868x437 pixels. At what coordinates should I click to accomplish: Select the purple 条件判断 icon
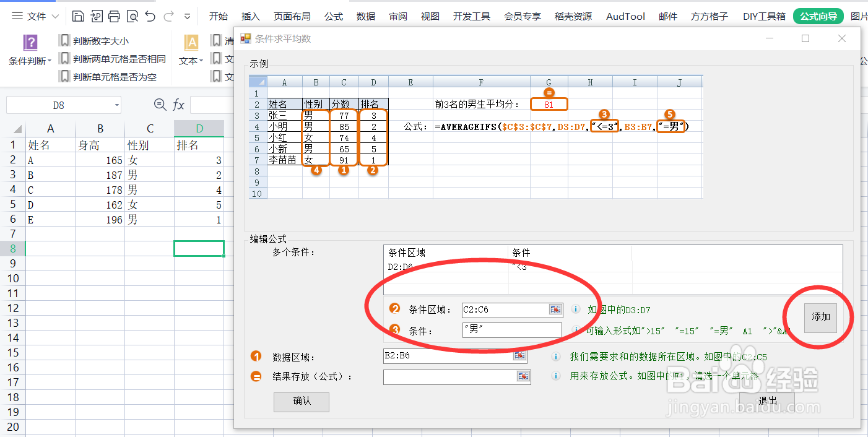tap(30, 42)
